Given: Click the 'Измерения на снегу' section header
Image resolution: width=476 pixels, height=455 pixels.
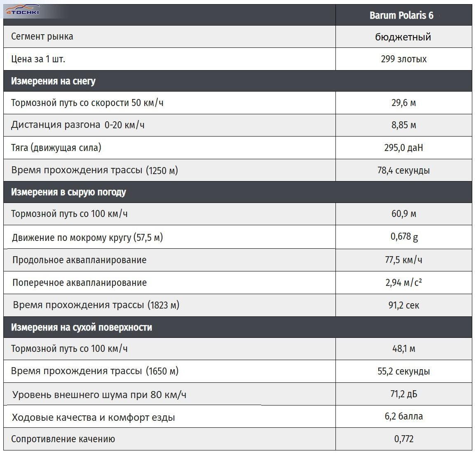Looking at the screenshot, I should click(x=53, y=81).
